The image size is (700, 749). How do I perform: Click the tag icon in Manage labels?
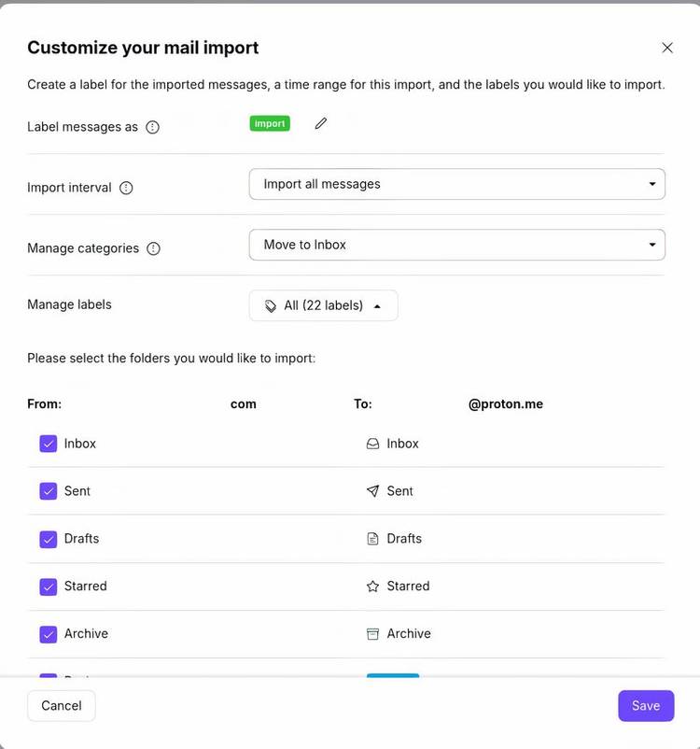[271, 305]
